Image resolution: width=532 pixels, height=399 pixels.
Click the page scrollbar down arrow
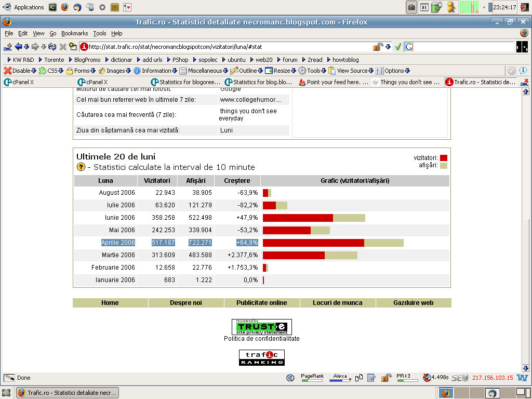click(x=526, y=368)
